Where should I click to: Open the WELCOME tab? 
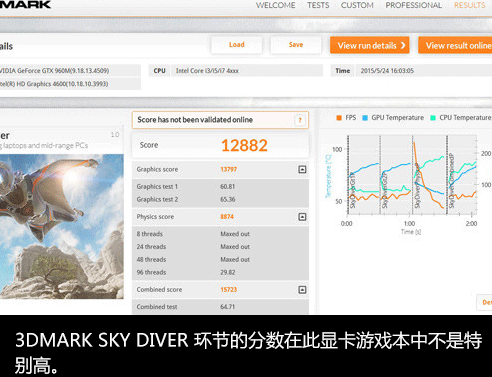(x=275, y=5)
